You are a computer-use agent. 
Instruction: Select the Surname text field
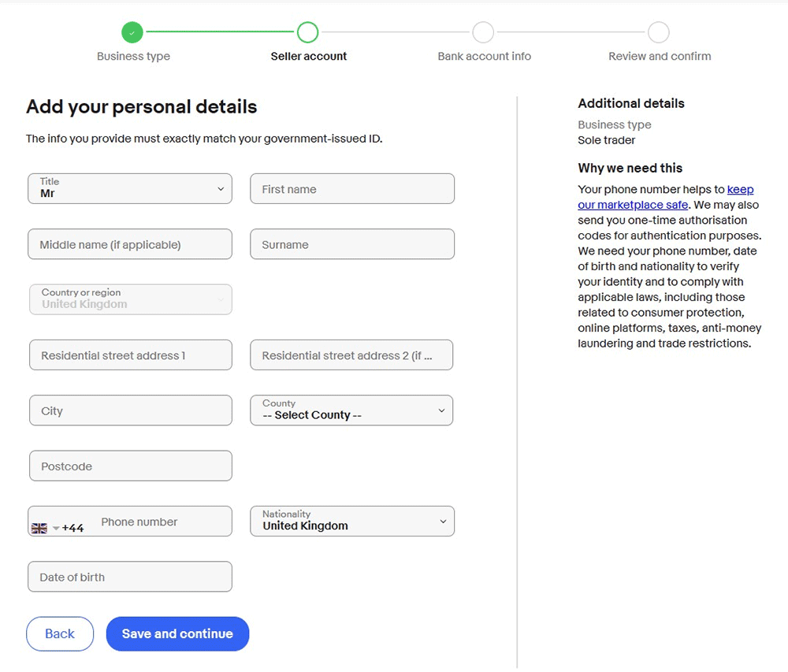click(352, 244)
